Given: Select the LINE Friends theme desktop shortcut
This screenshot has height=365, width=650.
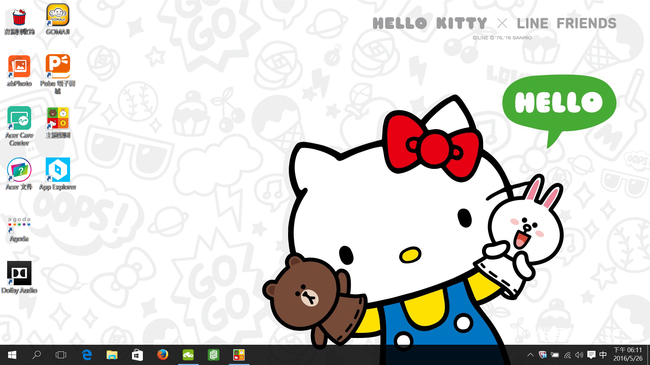Looking at the screenshot, I should tap(58, 122).
